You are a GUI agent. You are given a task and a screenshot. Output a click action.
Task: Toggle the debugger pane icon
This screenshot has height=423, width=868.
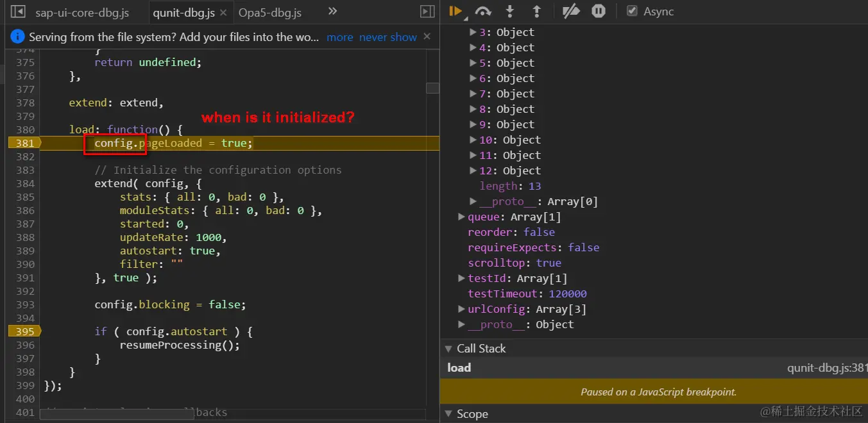click(x=427, y=12)
